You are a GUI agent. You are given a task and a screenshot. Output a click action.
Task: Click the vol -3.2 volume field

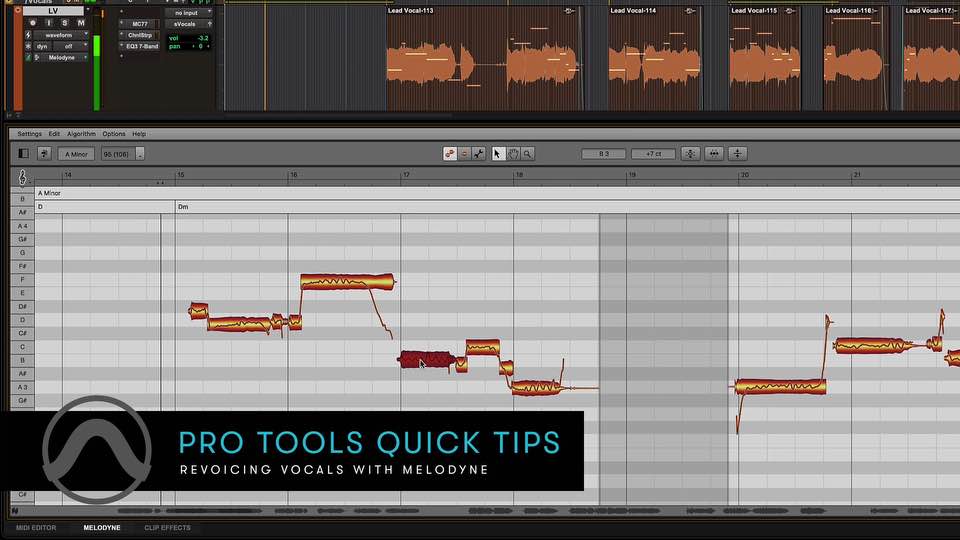[189, 38]
